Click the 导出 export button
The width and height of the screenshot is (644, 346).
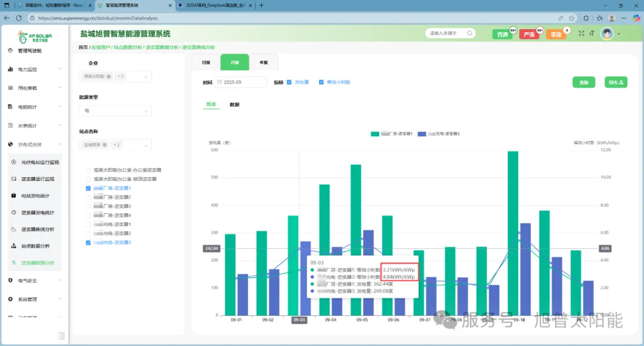tap(615, 82)
